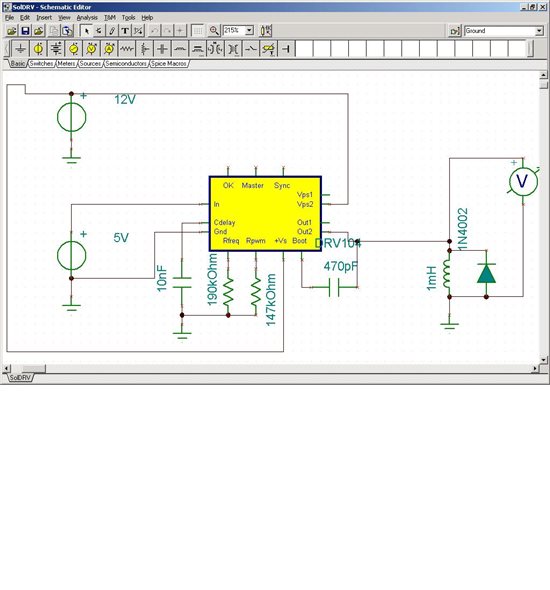Click the vertical scrollbar up arrow
This screenshot has width=550, height=590.
coord(544,75)
